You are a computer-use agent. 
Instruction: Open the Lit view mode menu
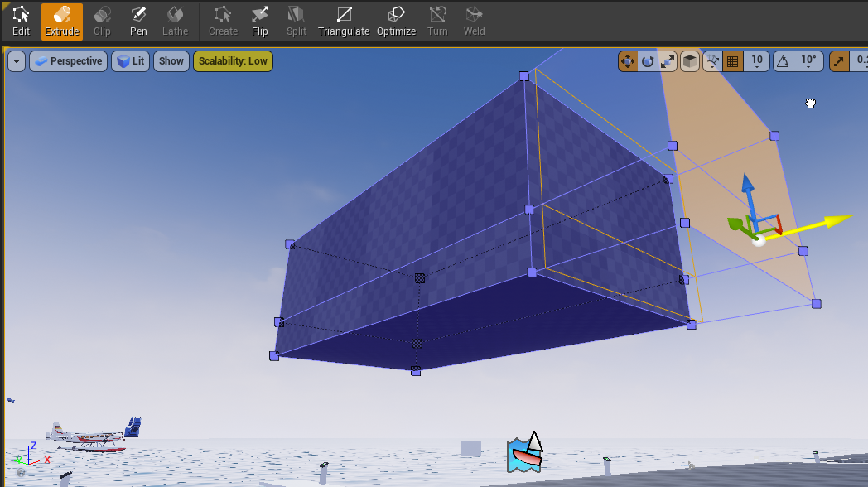coord(130,60)
